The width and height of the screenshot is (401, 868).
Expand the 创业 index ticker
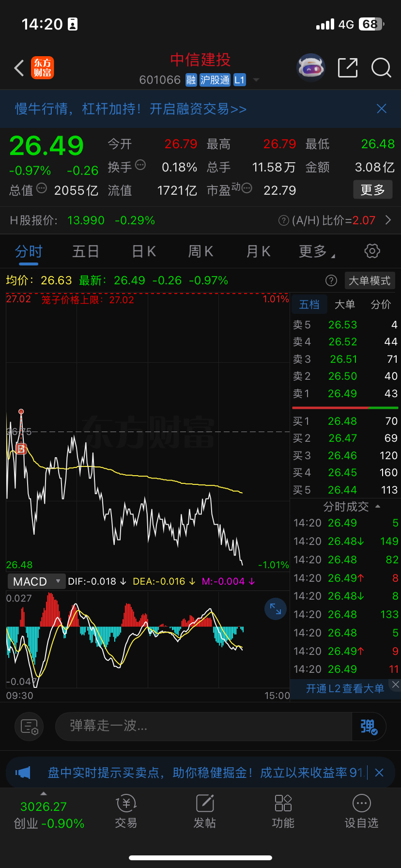[x=48, y=814]
